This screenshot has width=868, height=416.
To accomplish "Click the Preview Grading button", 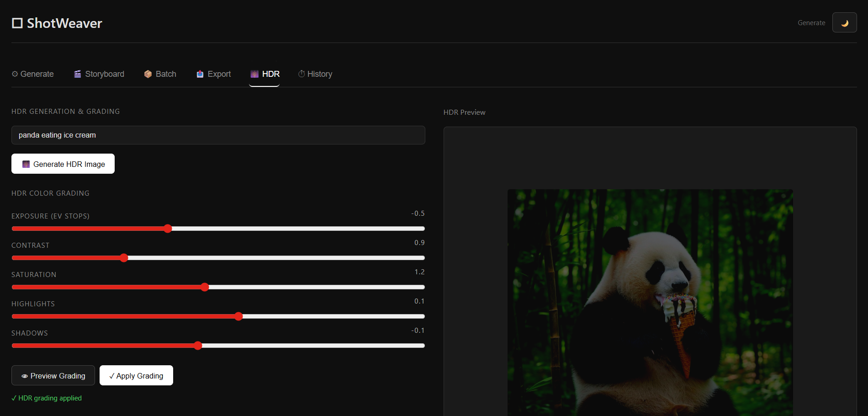I will pos(53,375).
